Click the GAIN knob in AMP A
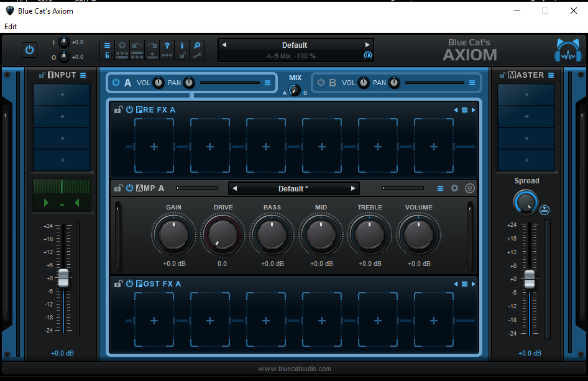This screenshot has width=588, height=381. 173,234
